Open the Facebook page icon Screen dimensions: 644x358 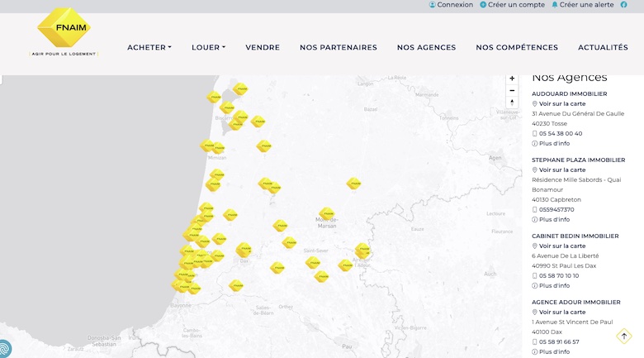click(635, 5)
